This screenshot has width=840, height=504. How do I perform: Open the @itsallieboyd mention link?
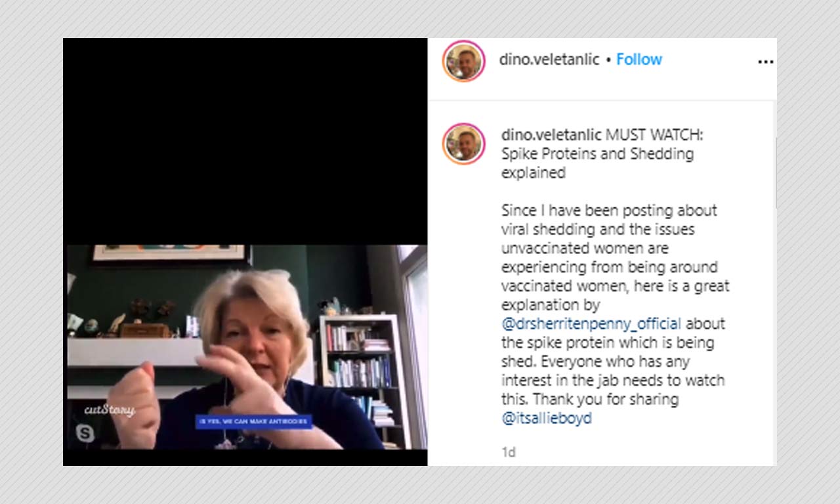(547, 418)
